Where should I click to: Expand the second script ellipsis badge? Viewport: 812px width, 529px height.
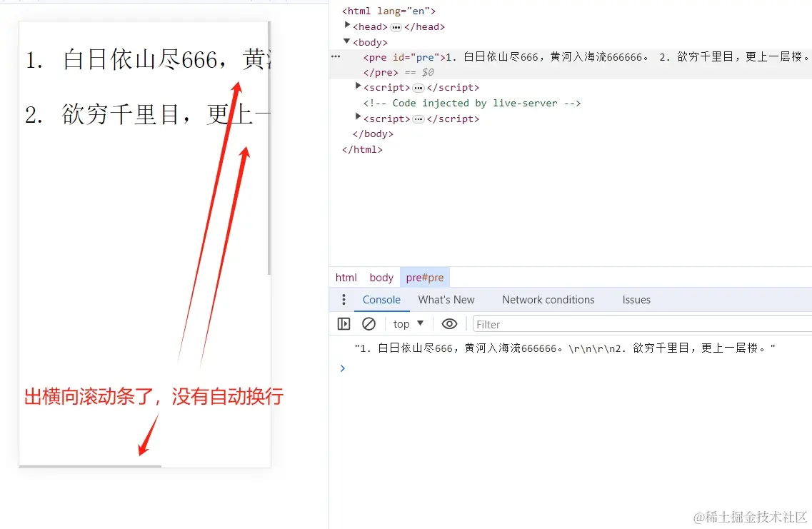[418, 119]
